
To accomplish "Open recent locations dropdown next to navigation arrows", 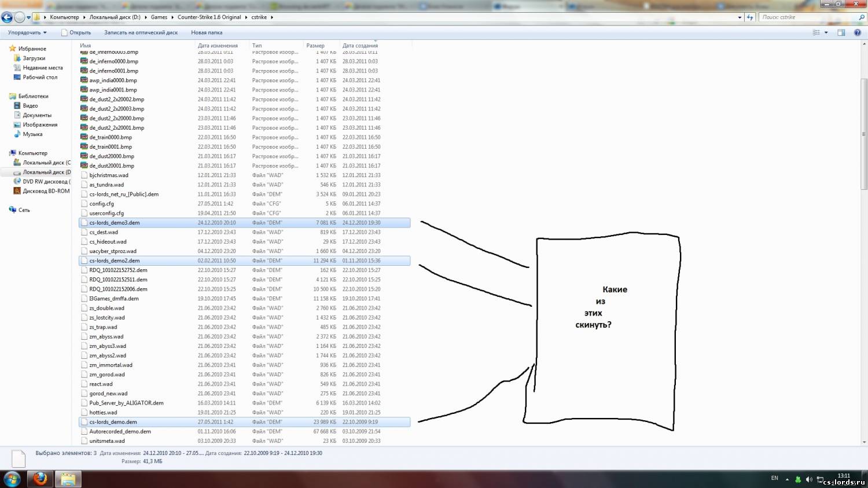I will click(x=29, y=17).
